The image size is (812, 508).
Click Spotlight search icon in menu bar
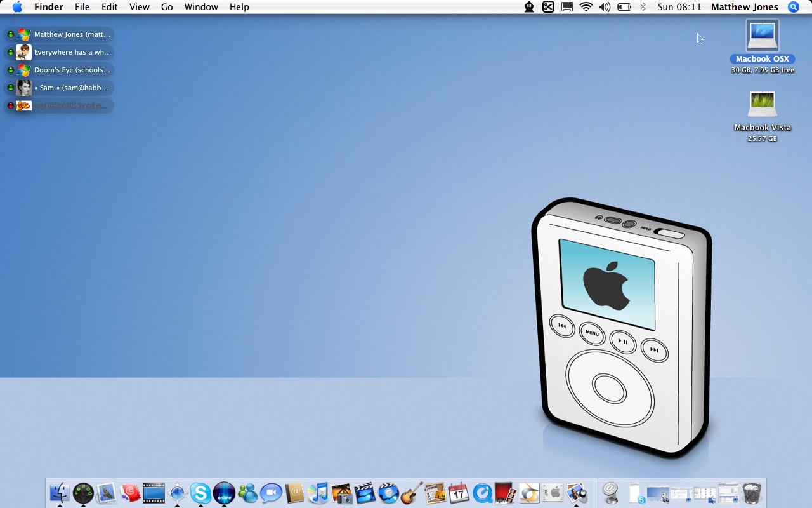794,7
